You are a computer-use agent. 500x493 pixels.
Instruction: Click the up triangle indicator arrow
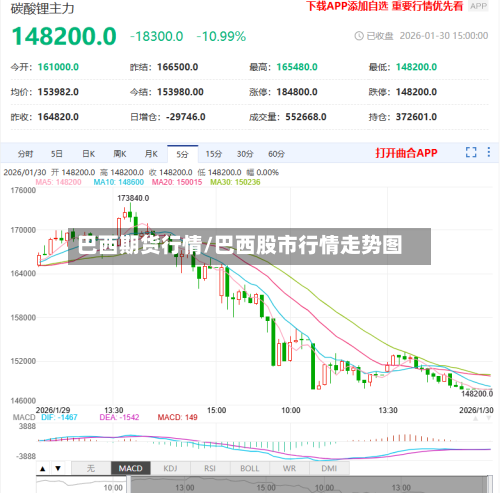43,468
